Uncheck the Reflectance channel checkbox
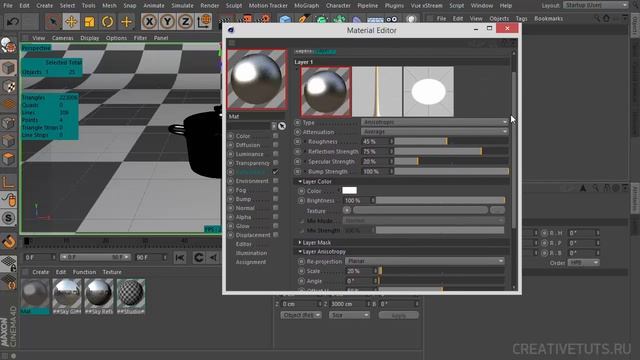Image resolution: width=640 pixels, height=360 pixels. [x=276, y=172]
